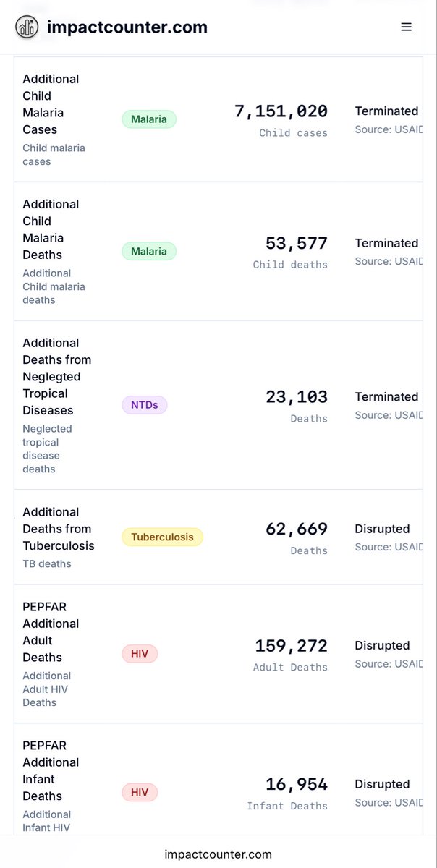
Task: Click the NTDs category badge
Action: (x=145, y=405)
